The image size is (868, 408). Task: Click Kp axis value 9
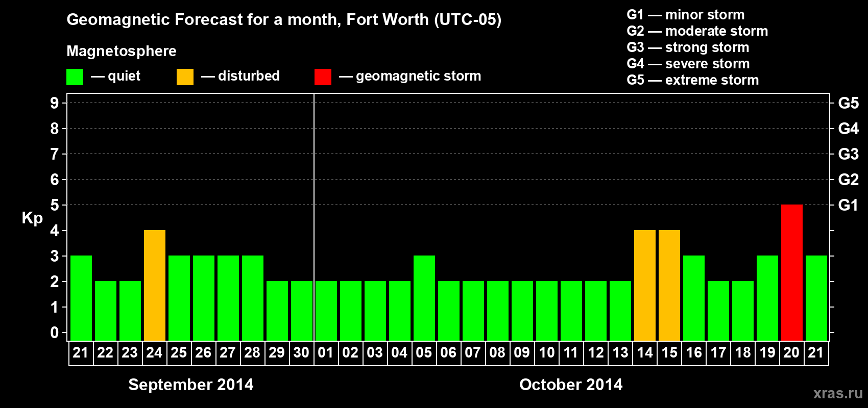pyautogui.click(x=55, y=103)
